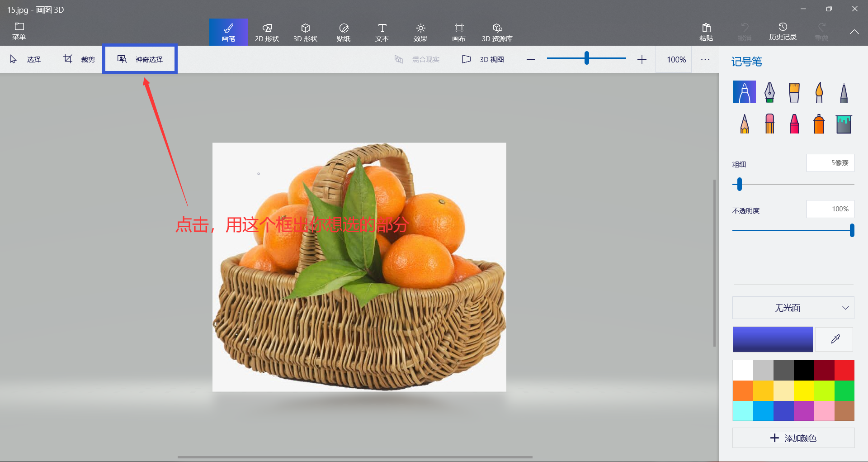This screenshot has width=868, height=462.
Task: Open the 2D 形状 tab
Action: pyautogui.click(x=267, y=32)
